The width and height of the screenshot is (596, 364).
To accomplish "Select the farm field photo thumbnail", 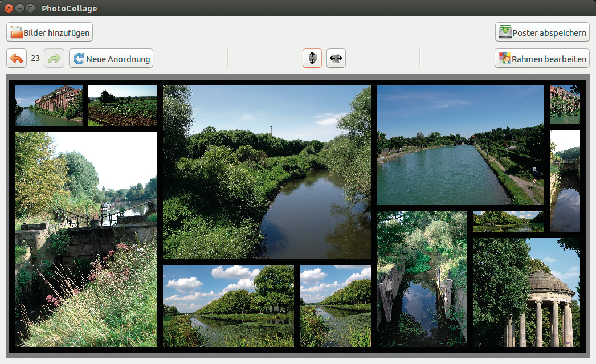I will pos(123,105).
